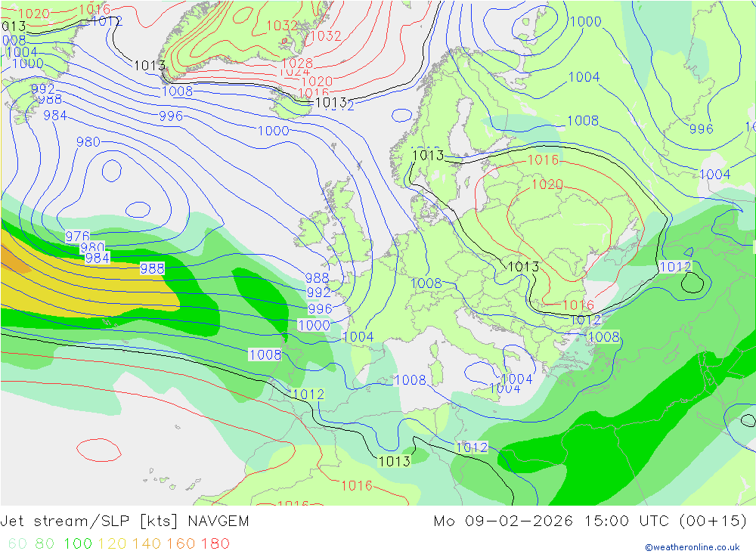This screenshot has width=756, height=554.
Task: Click the black 1013 label over Scandinavia
Action: (x=428, y=155)
